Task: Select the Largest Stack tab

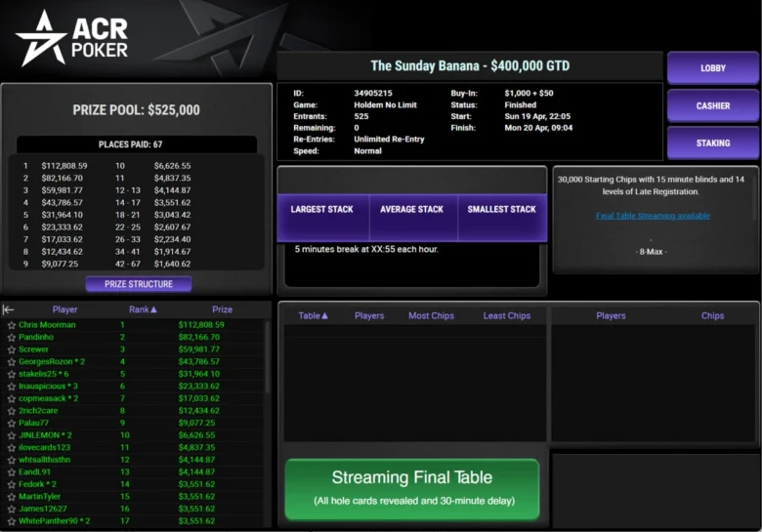Action: pos(321,209)
